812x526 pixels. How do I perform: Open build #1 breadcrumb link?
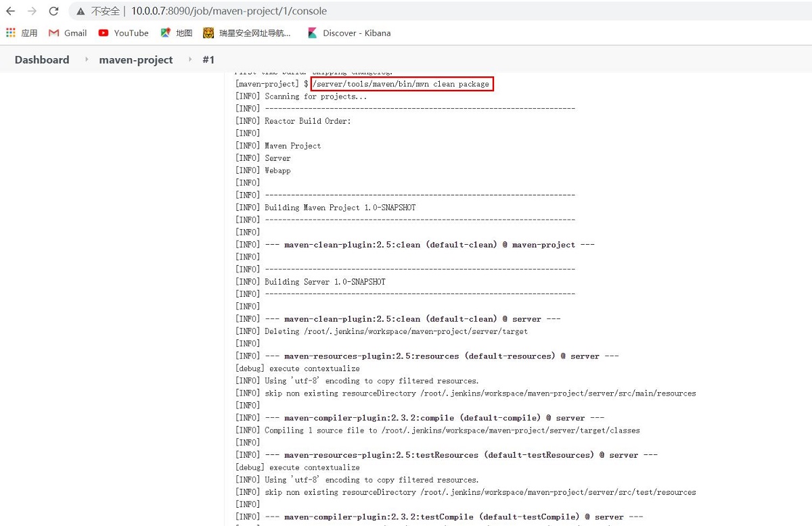coord(208,59)
